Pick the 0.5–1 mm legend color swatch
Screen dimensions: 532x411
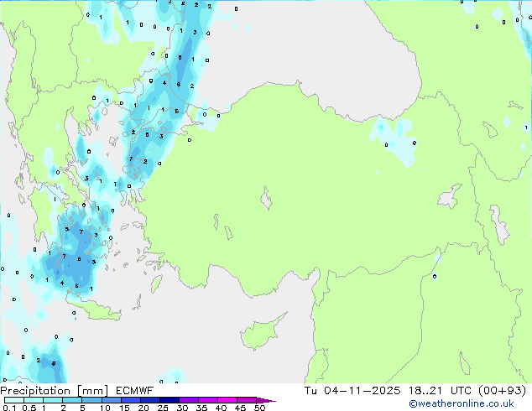coord(34,400)
